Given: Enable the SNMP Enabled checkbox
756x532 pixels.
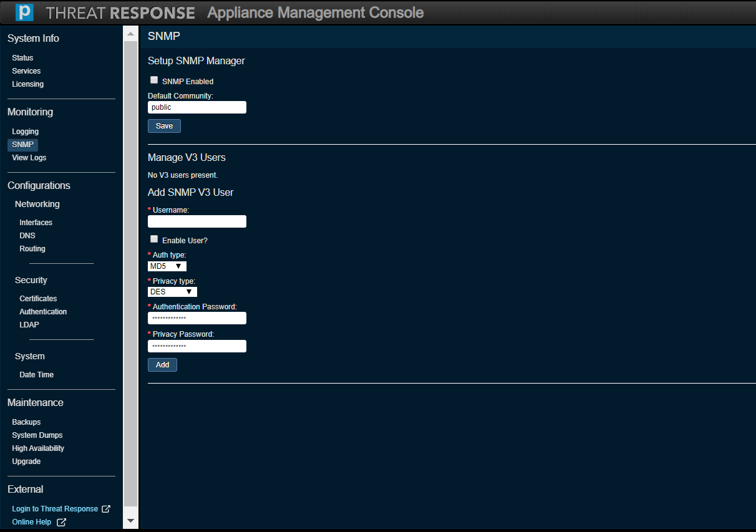Looking at the screenshot, I should [x=154, y=80].
